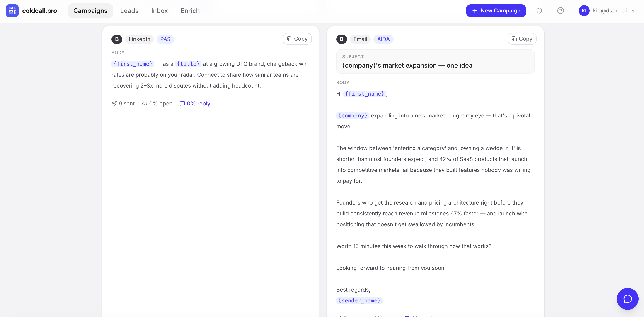Click the eye open-rate icon
Image resolution: width=644 pixels, height=317 pixels.
point(145,104)
